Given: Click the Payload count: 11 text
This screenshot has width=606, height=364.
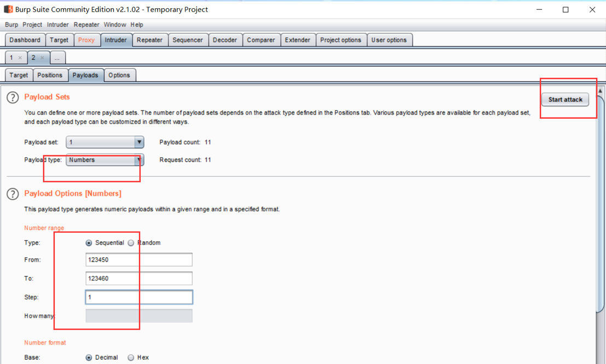Looking at the screenshot, I should (x=185, y=142).
